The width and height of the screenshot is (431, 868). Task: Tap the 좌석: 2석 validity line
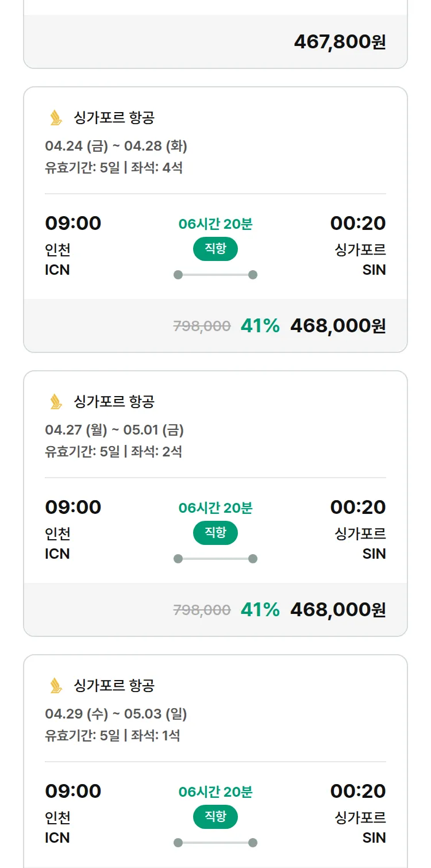[x=114, y=451]
